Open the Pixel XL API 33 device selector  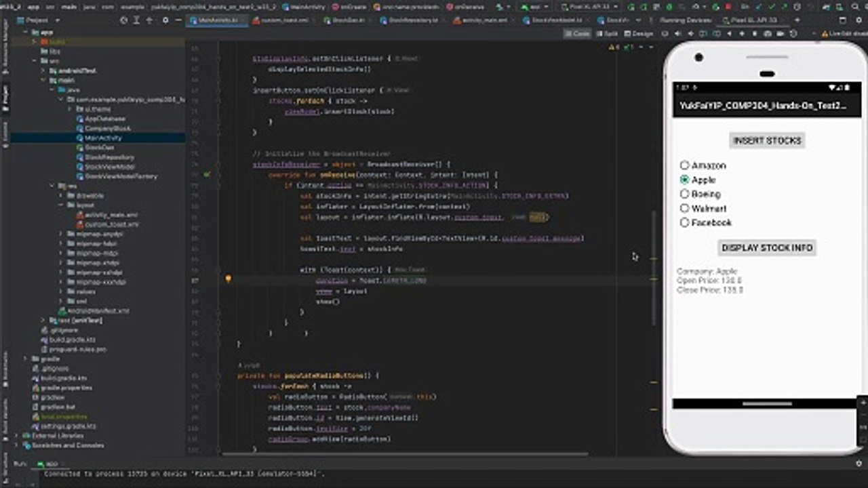tap(589, 6)
